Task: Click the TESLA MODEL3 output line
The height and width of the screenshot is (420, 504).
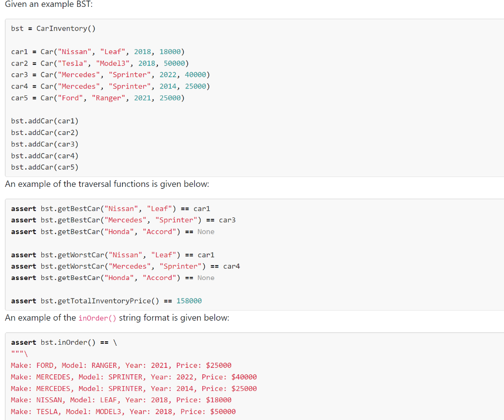Action: coord(121,411)
